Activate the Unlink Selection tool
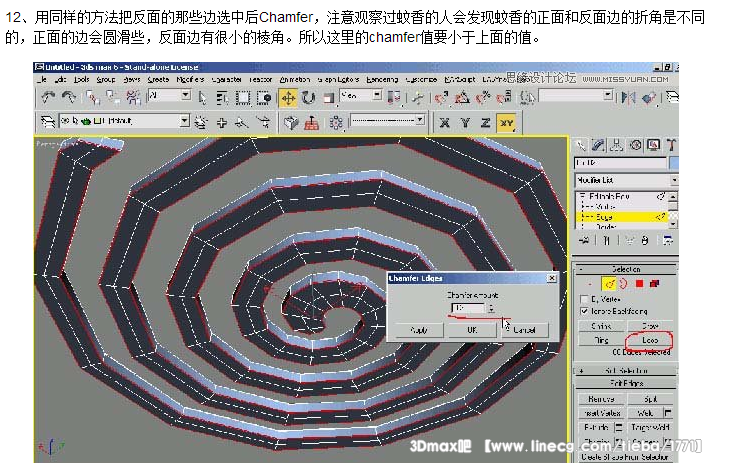731x463 pixels. (x=113, y=97)
